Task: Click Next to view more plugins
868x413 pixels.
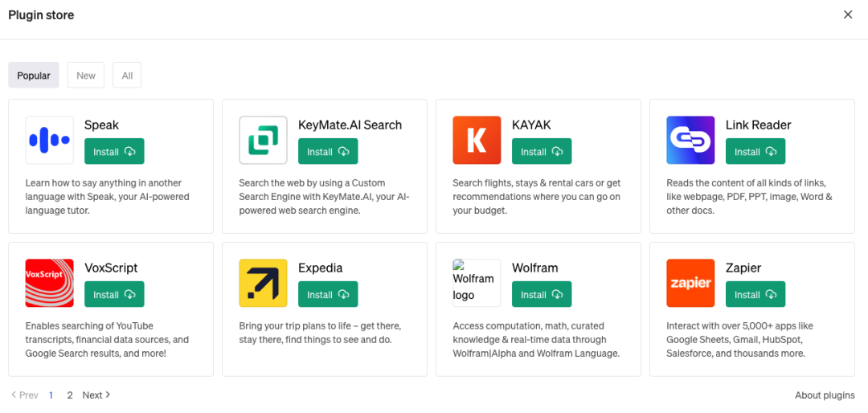Action: tap(96, 395)
